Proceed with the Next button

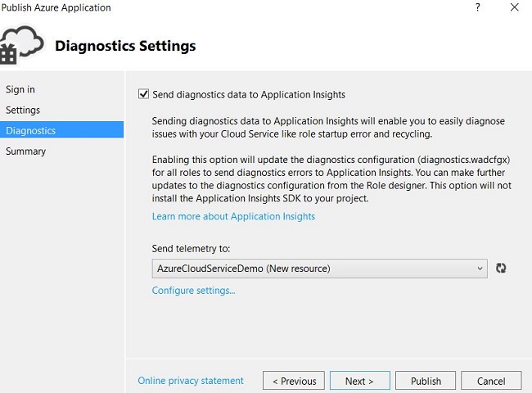[x=359, y=381]
